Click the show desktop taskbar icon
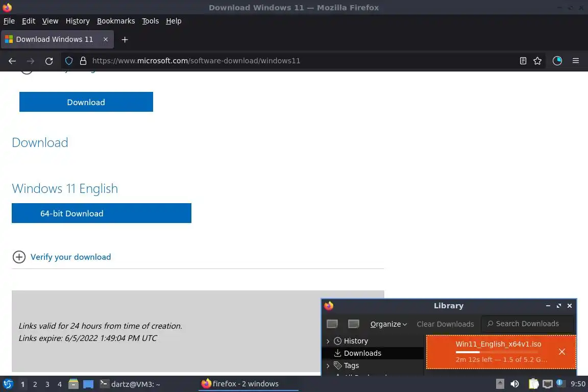The height and width of the screenshot is (392, 588). tap(88, 384)
